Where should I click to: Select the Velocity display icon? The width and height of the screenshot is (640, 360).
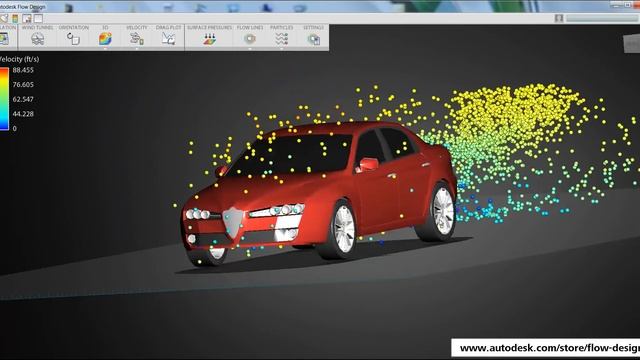click(x=137, y=38)
